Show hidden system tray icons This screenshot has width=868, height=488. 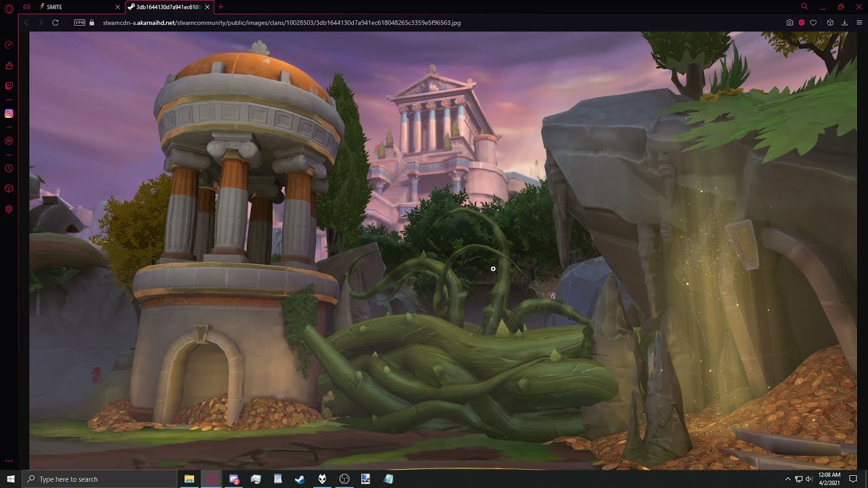[x=787, y=479]
